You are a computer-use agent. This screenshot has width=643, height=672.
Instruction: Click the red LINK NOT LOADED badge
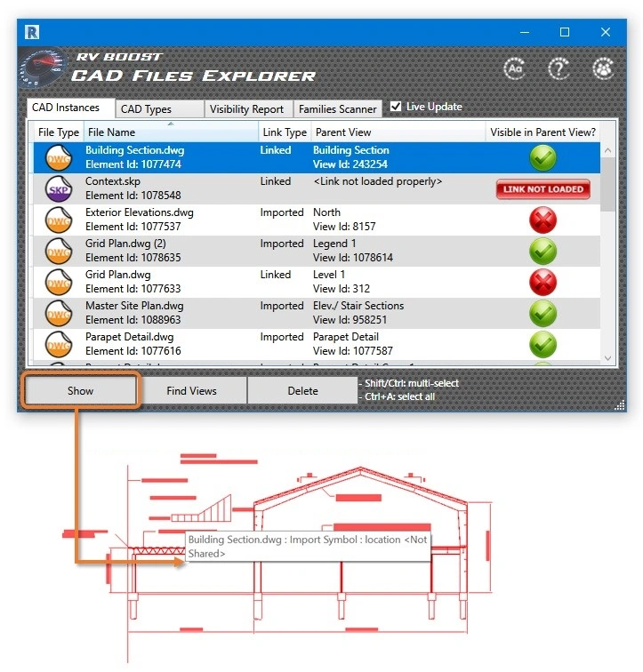[543, 189]
